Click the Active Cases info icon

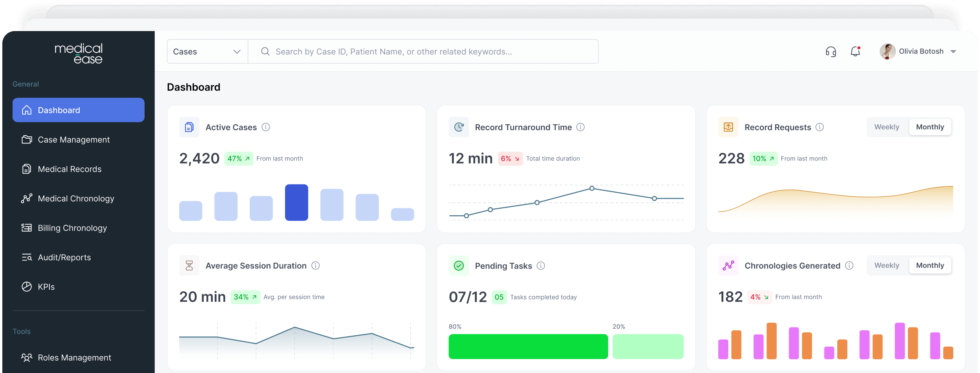(x=266, y=127)
